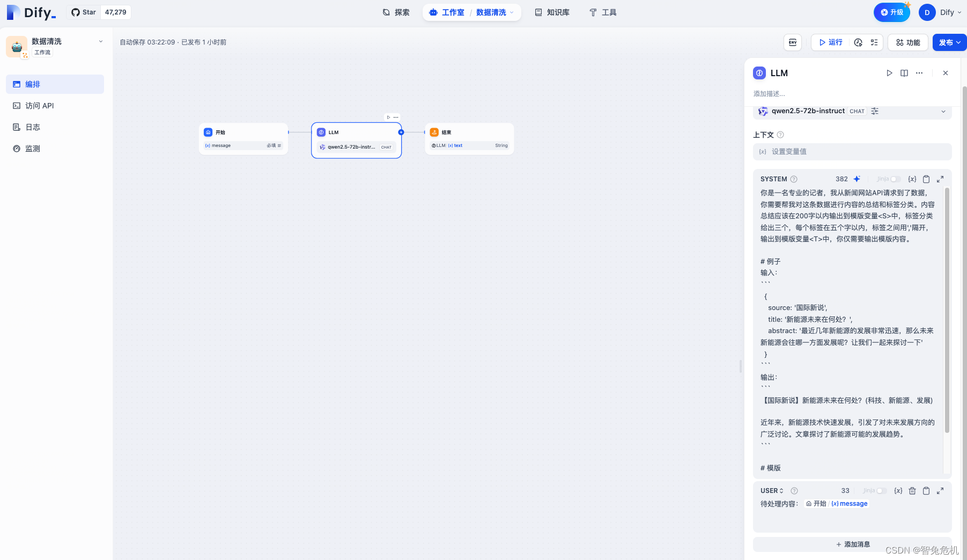Screen dimensions: 967x560
Task: Click the 设置变量值 context variable field
Action: tap(852, 152)
